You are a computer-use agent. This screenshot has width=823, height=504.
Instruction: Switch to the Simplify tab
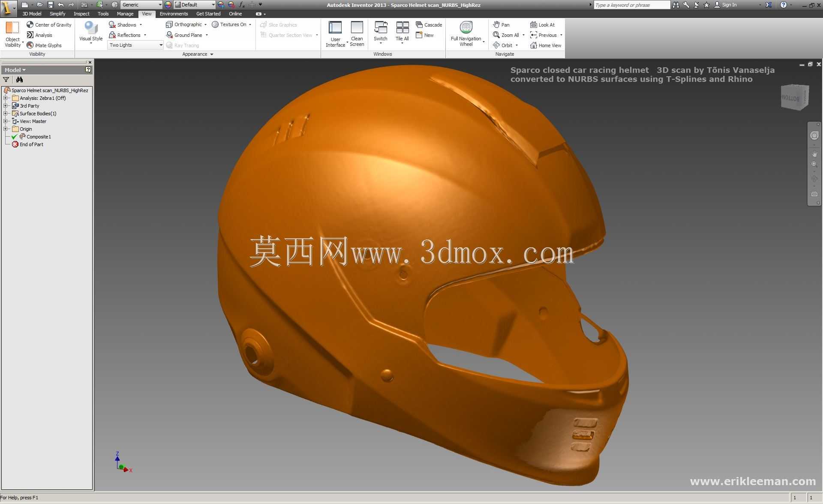click(x=57, y=14)
